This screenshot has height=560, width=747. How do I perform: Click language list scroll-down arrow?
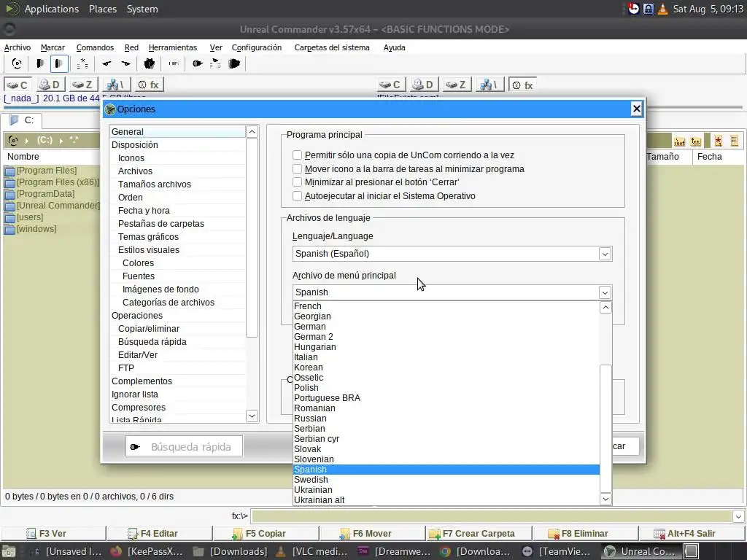pos(605,499)
